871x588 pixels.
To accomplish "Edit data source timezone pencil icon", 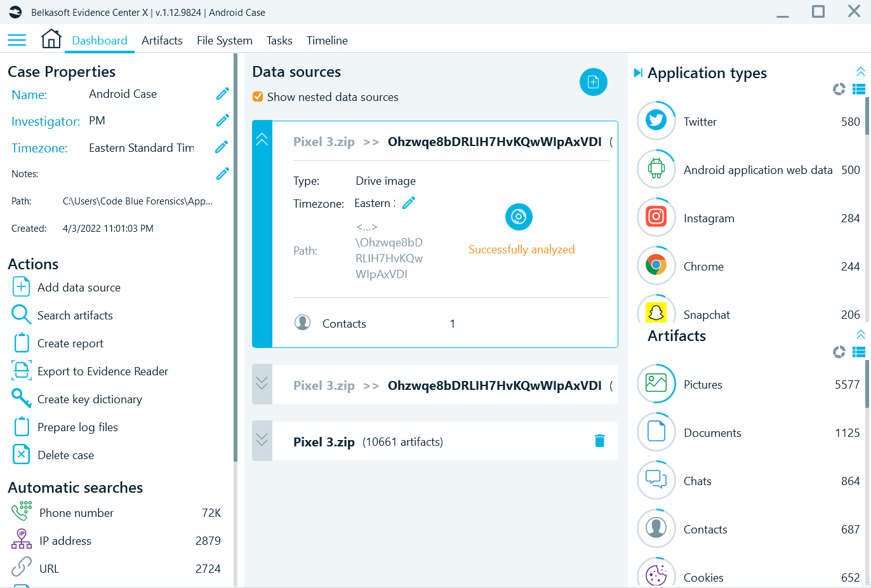I will (x=409, y=203).
